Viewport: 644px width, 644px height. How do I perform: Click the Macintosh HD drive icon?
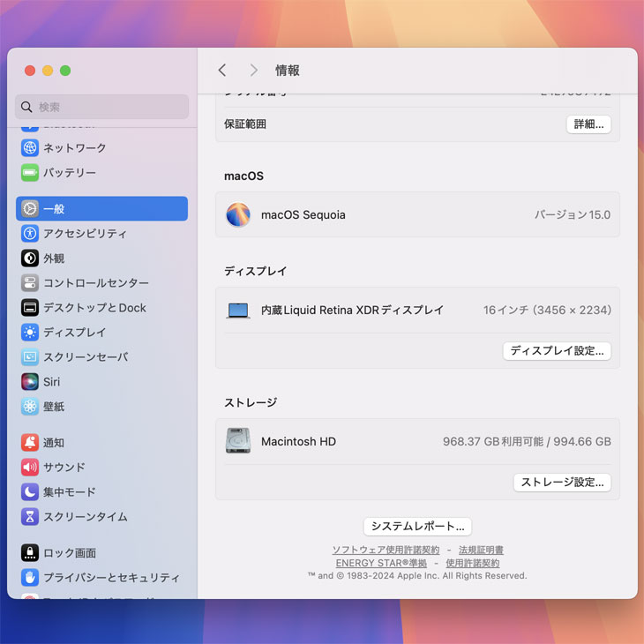click(237, 441)
